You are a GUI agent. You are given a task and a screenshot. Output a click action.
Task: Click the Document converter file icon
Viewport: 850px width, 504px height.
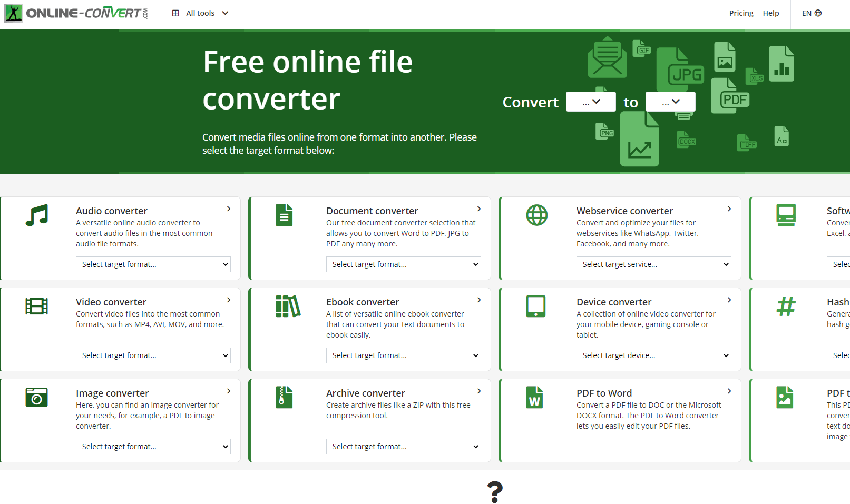pyautogui.click(x=284, y=215)
